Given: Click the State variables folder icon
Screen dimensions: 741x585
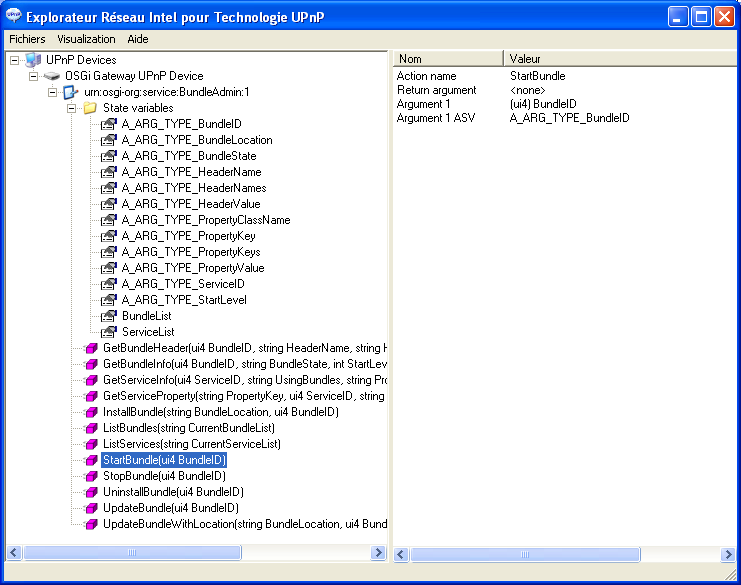Looking at the screenshot, I should click(90, 108).
